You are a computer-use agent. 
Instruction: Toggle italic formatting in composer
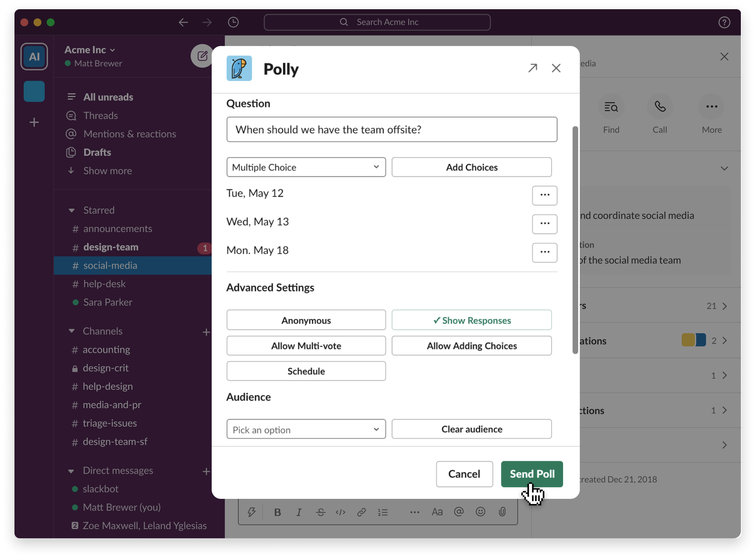pyautogui.click(x=298, y=512)
